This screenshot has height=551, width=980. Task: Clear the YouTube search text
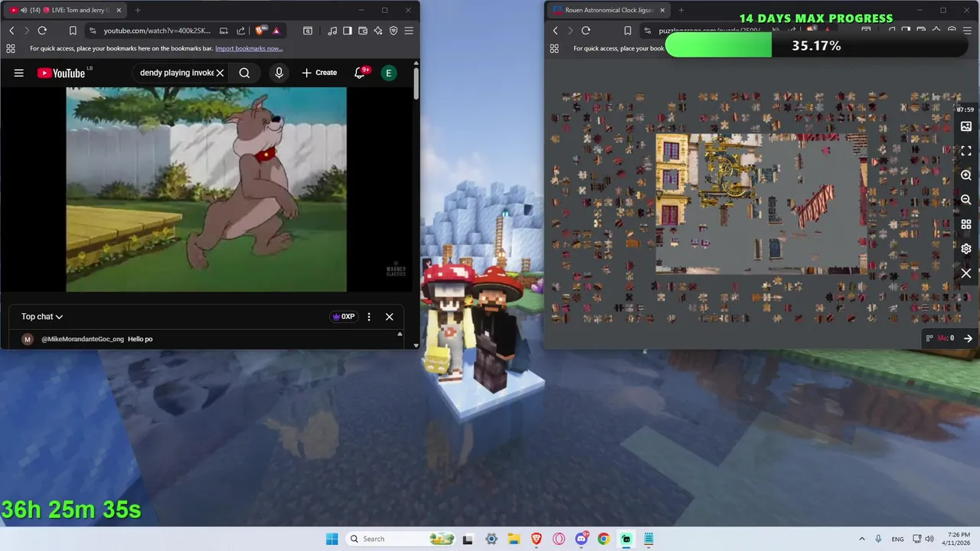220,73
